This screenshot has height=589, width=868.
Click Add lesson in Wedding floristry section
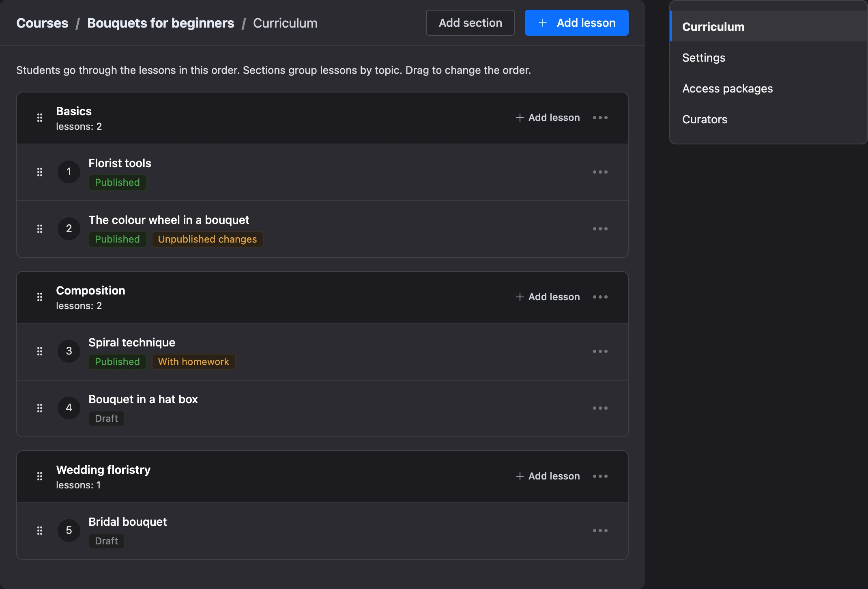(x=548, y=476)
